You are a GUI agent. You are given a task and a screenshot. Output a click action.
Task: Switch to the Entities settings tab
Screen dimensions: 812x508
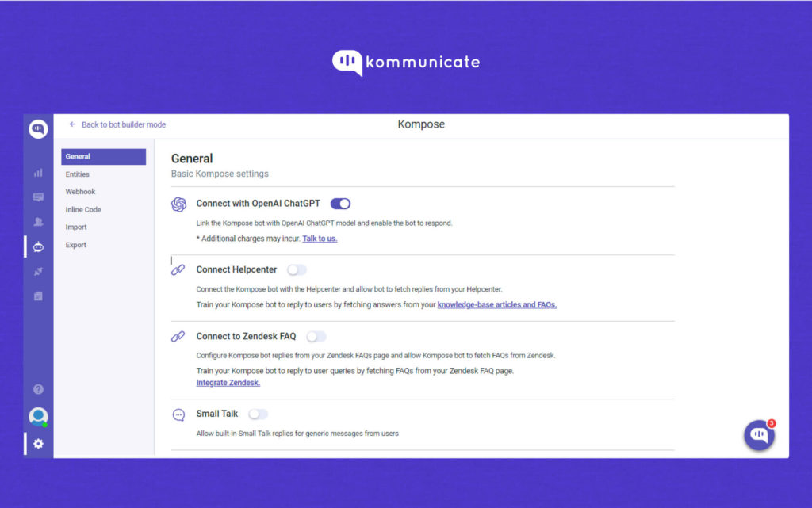[x=78, y=174]
